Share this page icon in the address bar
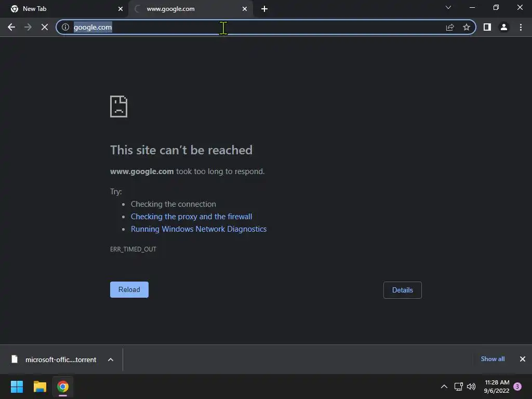 450,27
